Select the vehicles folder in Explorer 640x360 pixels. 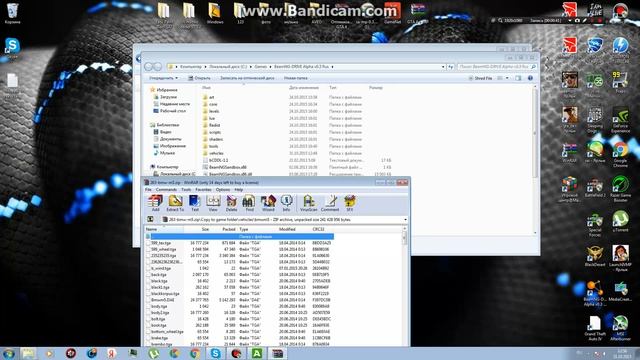(213, 153)
